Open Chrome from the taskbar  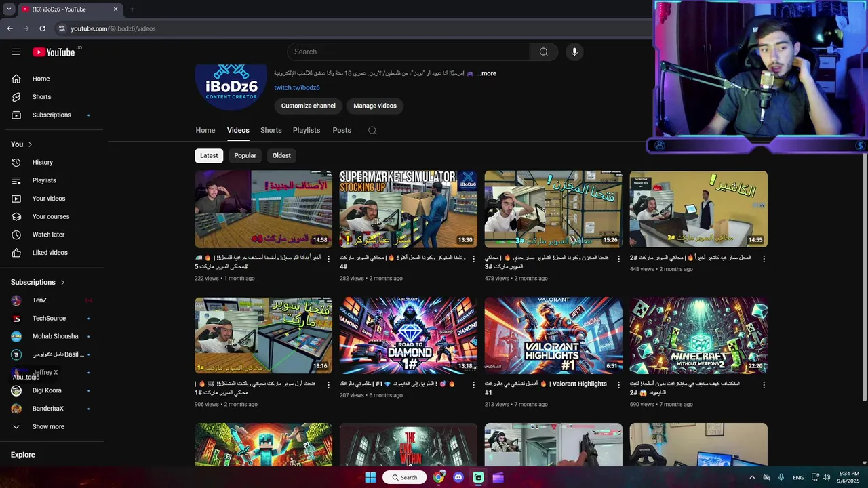point(439,477)
